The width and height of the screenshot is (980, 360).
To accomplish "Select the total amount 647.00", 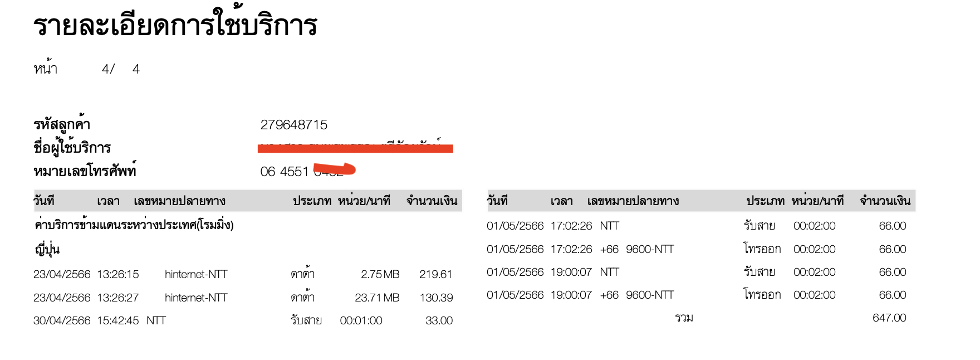I will coord(889,318).
